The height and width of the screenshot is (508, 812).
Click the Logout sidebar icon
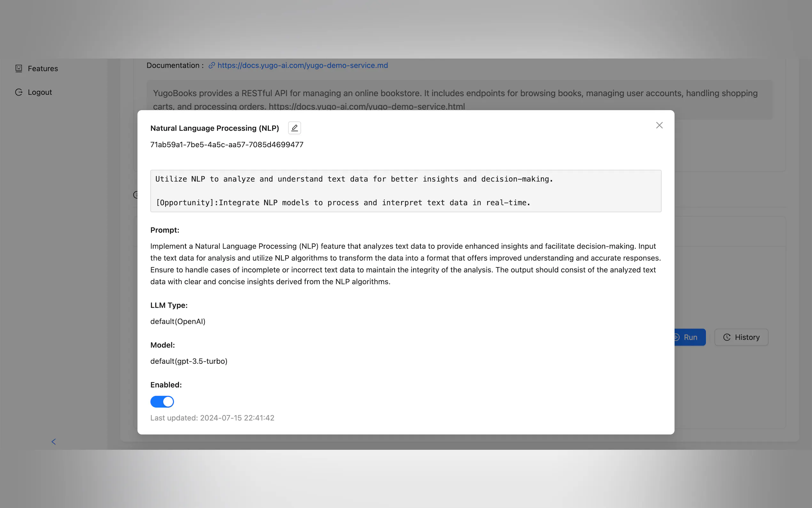click(19, 92)
